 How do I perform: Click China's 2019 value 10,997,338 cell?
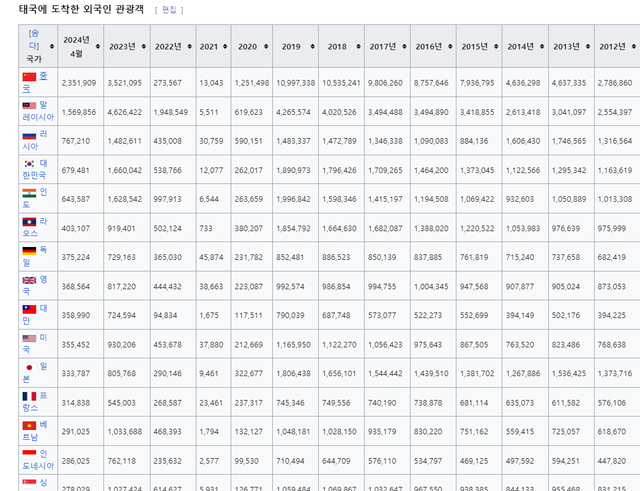click(x=293, y=82)
